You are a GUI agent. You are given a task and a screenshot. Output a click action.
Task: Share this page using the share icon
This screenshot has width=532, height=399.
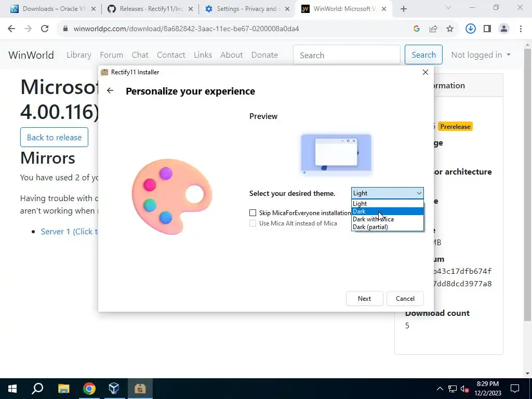(x=433, y=29)
